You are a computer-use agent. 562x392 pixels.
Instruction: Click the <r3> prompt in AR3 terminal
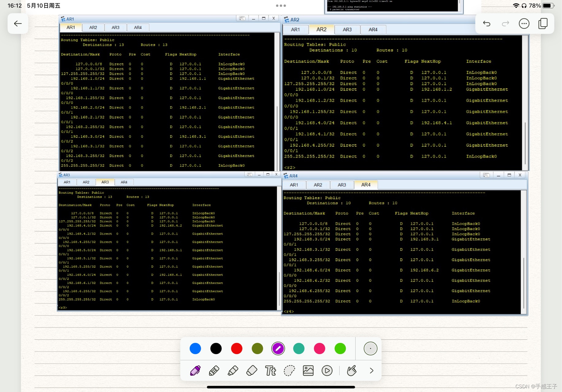(x=63, y=307)
